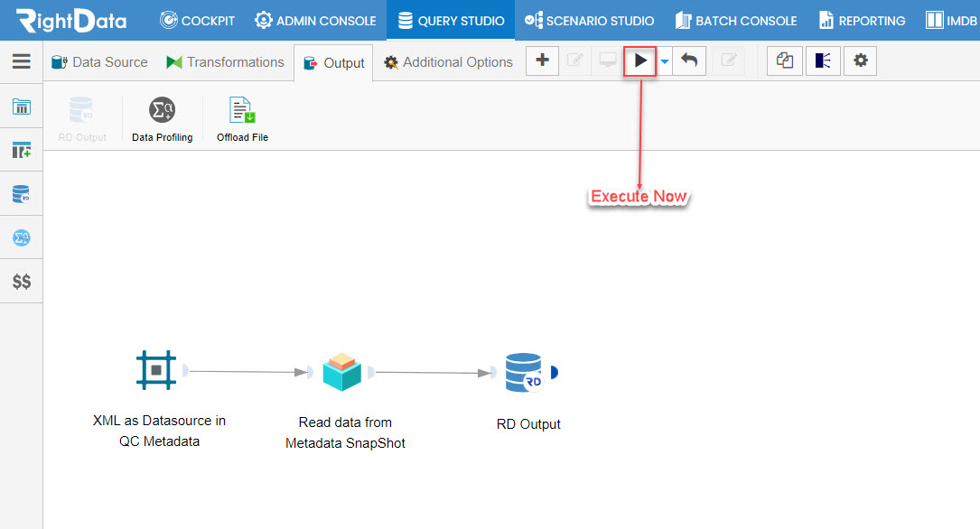Open the Scenario Studio menu
This screenshot has width=980, height=529.
[590, 21]
